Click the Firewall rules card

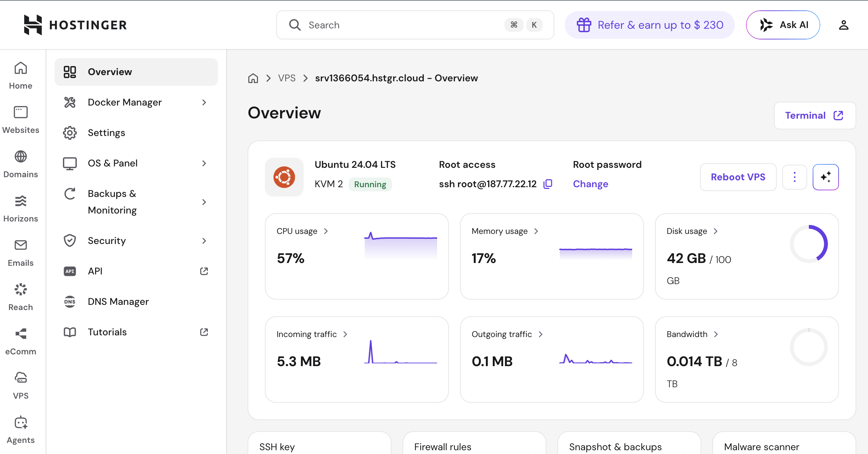[x=474, y=443]
